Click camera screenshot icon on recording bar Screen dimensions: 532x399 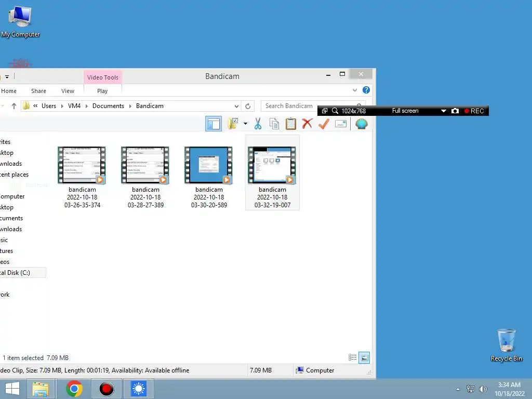coord(455,111)
